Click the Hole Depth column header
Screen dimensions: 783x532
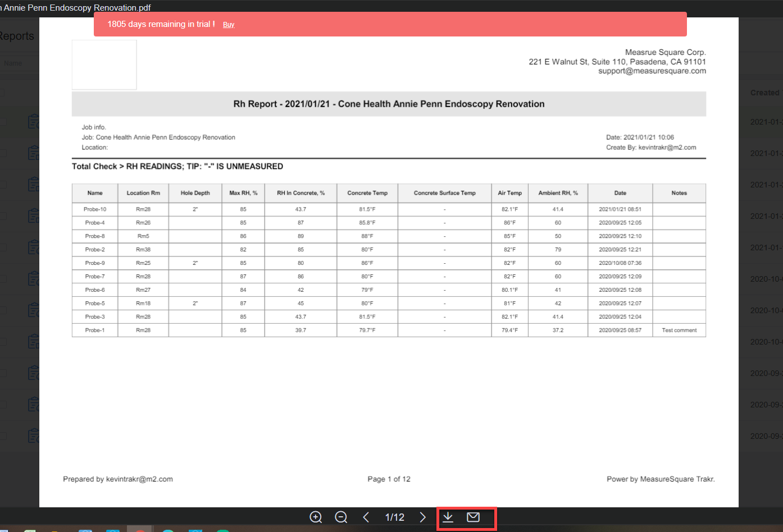coord(195,193)
